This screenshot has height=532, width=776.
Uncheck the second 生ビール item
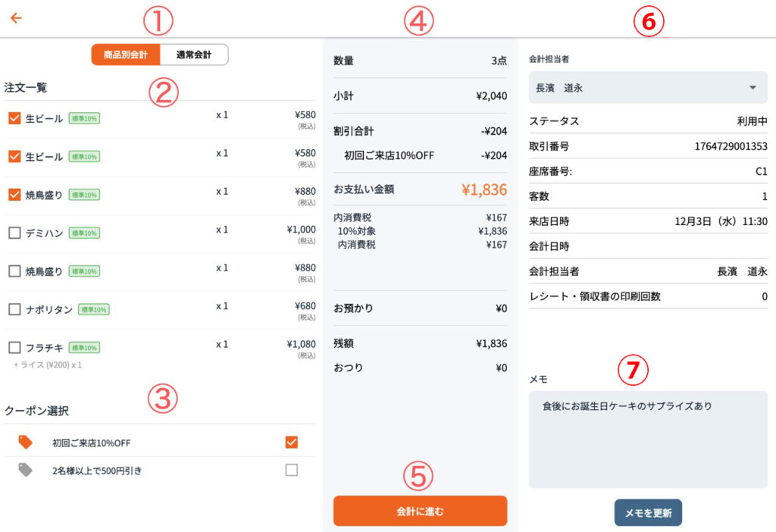tap(14, 156)
